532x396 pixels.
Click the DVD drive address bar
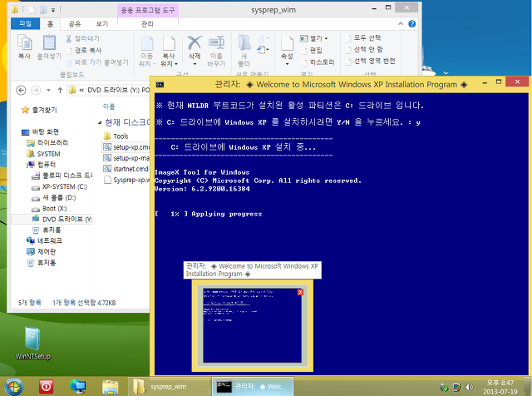point(109,90)
